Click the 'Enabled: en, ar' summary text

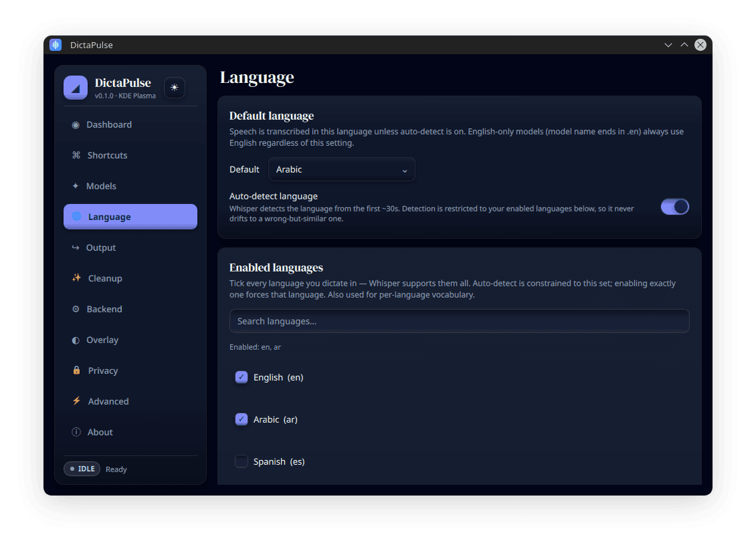[255, 347]
